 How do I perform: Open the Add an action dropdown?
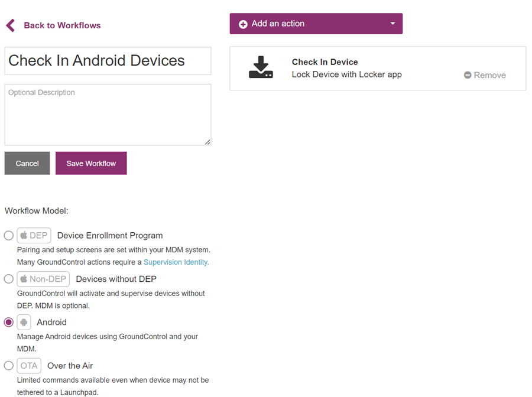point(392,24)
